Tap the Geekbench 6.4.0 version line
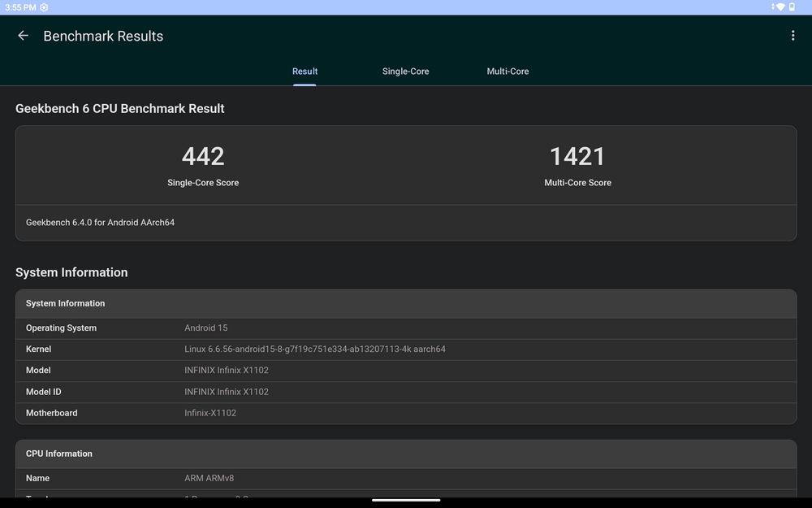The image size is (812, 508). tap(100, 223)
